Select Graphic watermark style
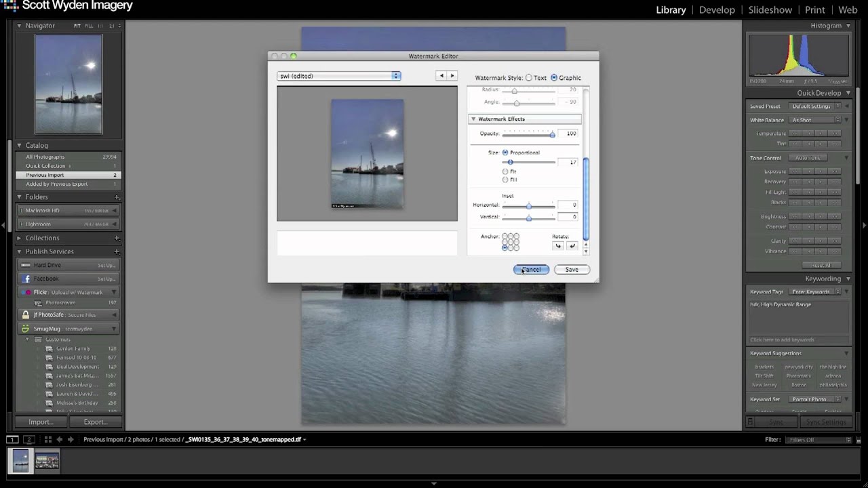Viewport: 868px width, 488px height. [x=554, y=78]
